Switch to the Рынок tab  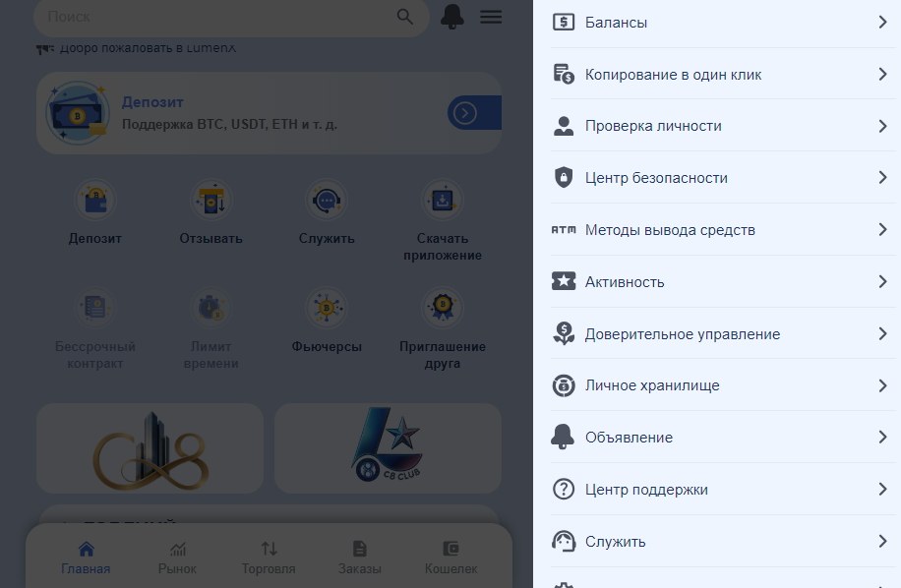tap(178, 558)
